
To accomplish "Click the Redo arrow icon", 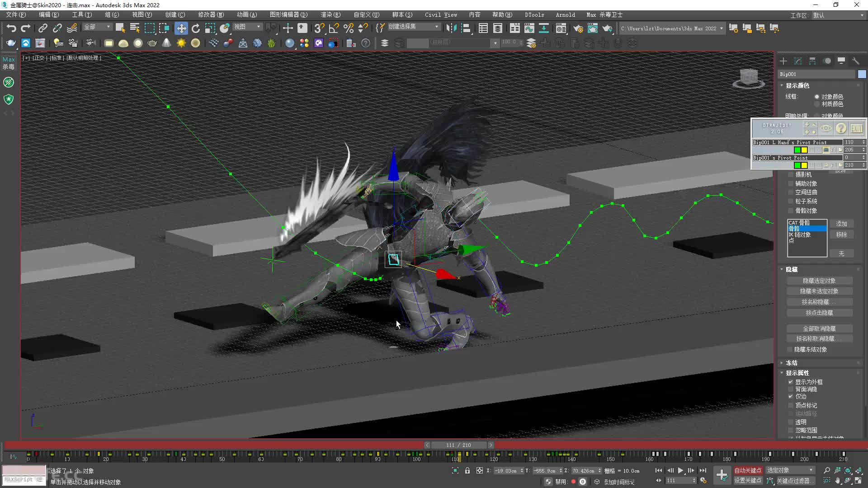I will (26, 28).
